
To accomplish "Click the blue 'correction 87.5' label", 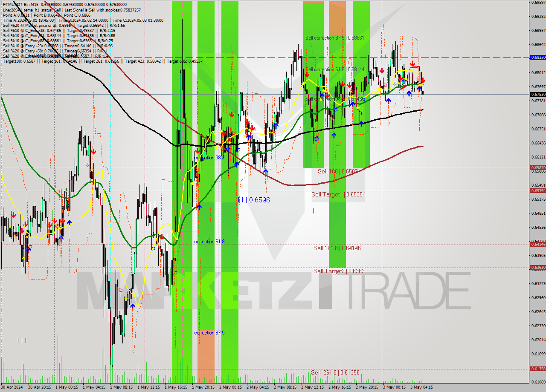I will point(209,333).
